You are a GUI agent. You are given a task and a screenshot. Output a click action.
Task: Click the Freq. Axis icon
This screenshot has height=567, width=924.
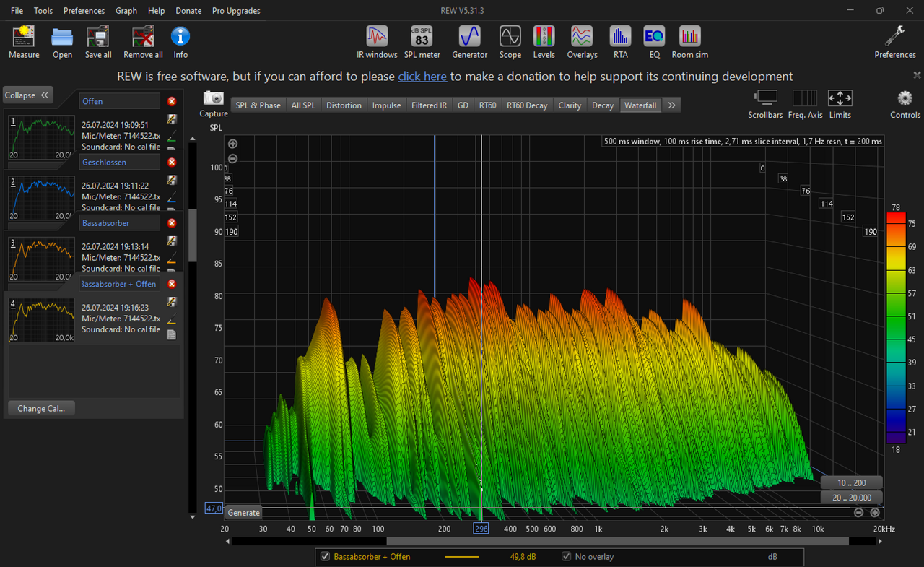coord(805,98)
